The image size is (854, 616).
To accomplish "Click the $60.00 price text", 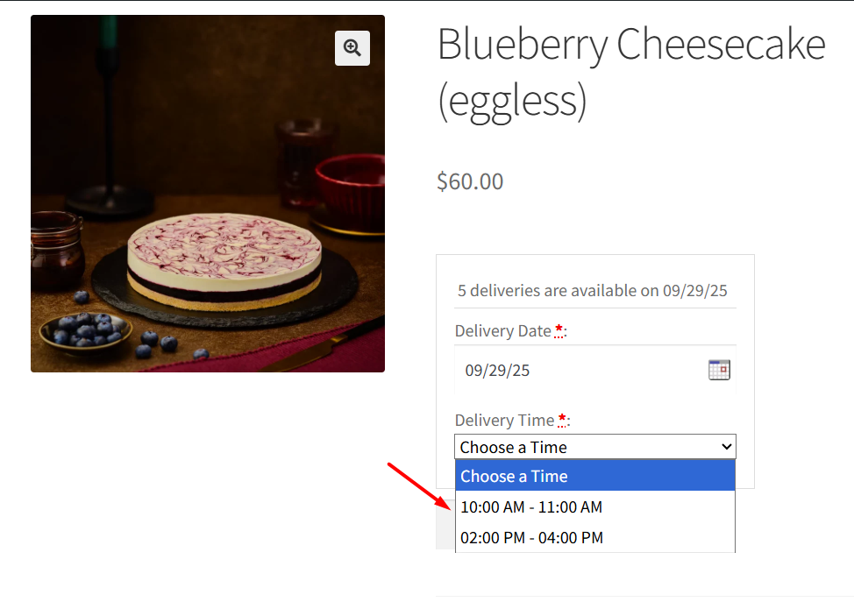I will coord(470,181).
